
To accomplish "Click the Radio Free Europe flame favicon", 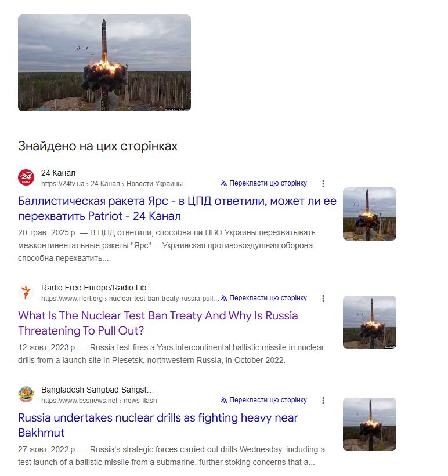I will tap(26, 292).
